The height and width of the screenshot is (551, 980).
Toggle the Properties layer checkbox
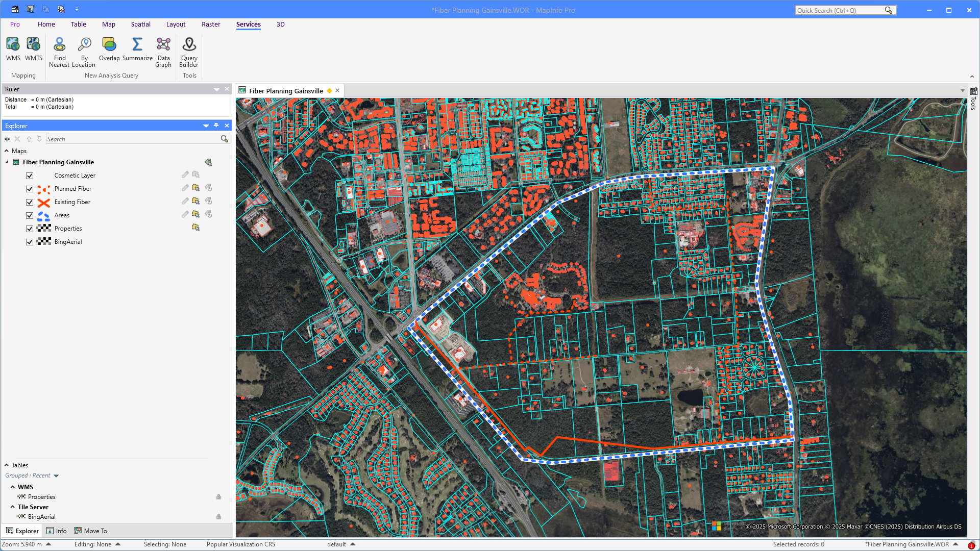tap(30, 229)
